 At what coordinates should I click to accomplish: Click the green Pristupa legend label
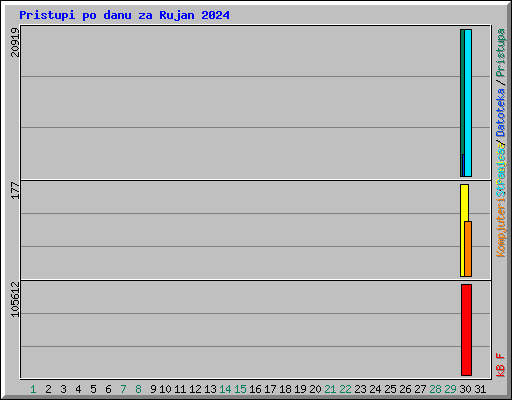500,53
